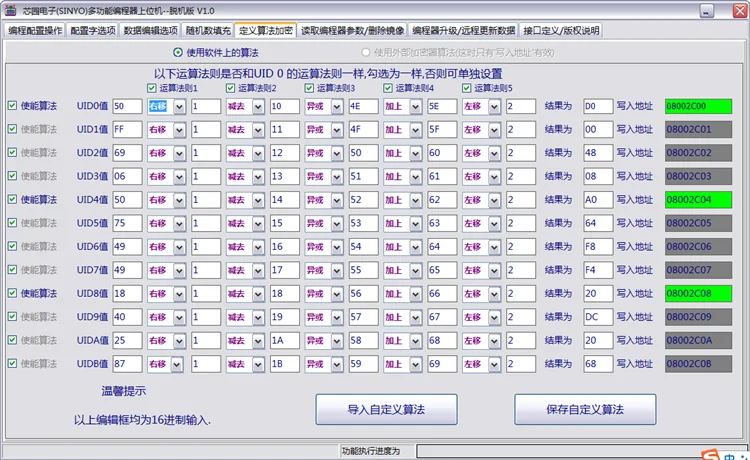Open the 右移 dropdown in UID0 row
The width and height of the screenshot is (750, 460).
[179, 107]
